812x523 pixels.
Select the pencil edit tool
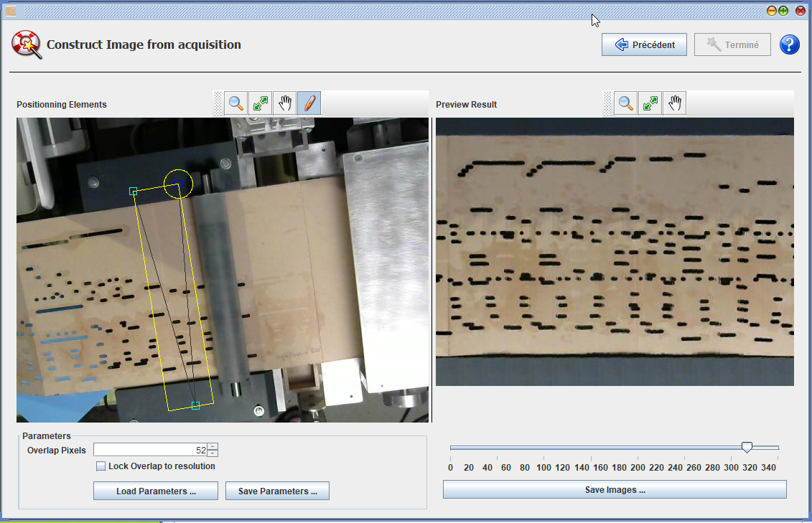point(309,103)
